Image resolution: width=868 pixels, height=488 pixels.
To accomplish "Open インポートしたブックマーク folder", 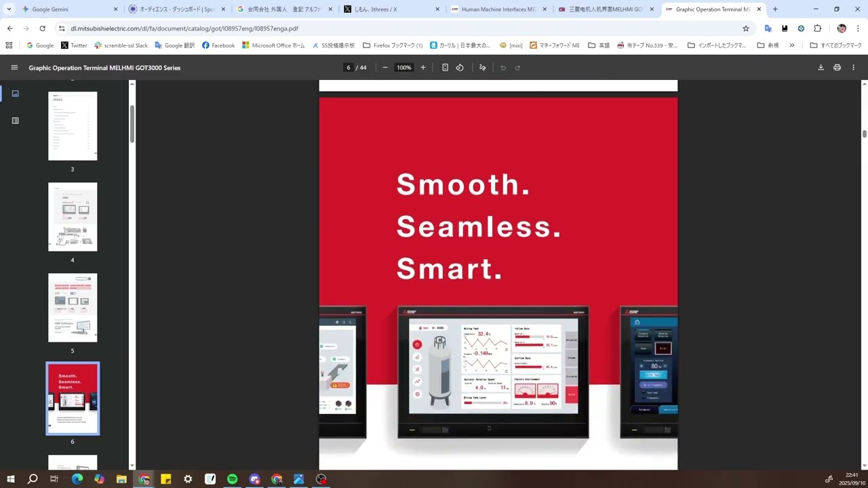I will pos(717,45).
